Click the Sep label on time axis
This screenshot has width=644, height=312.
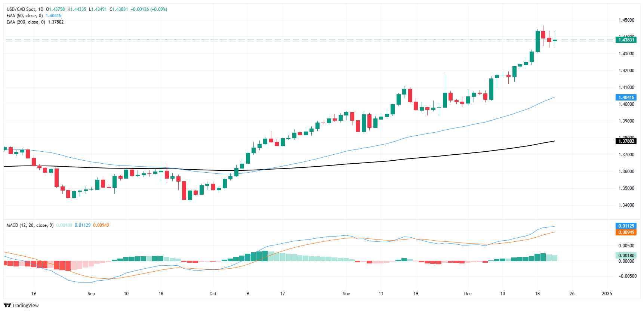click(91, 294)
